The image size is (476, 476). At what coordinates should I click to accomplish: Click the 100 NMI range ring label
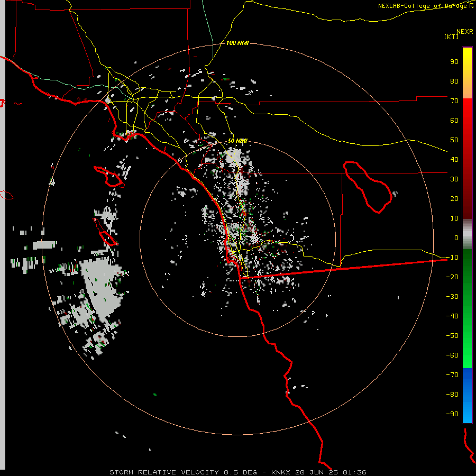point(237,43)
